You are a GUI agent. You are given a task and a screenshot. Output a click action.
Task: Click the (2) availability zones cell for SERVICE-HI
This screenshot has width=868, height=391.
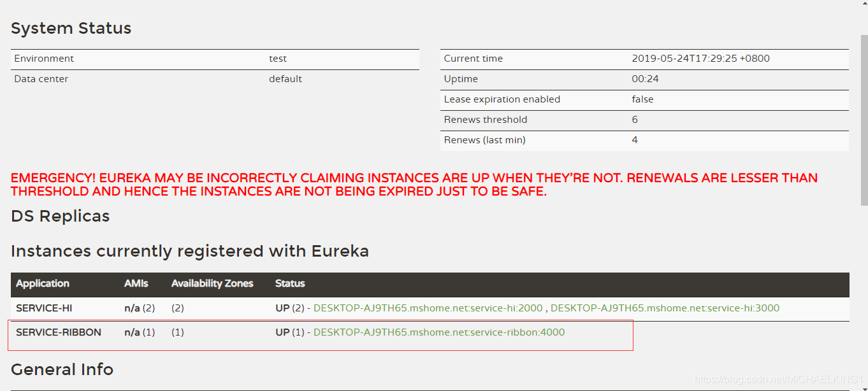pos(178,308)
